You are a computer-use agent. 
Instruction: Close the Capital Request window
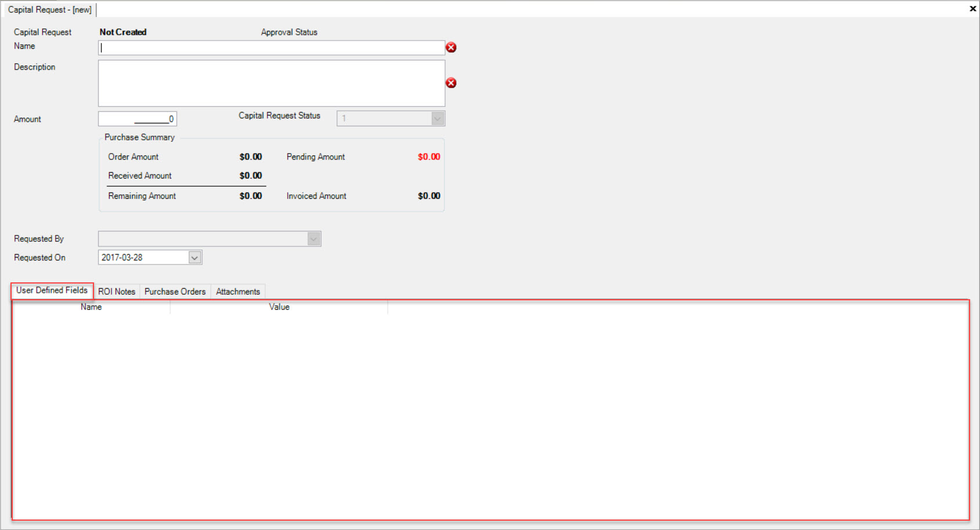point(972,9)
